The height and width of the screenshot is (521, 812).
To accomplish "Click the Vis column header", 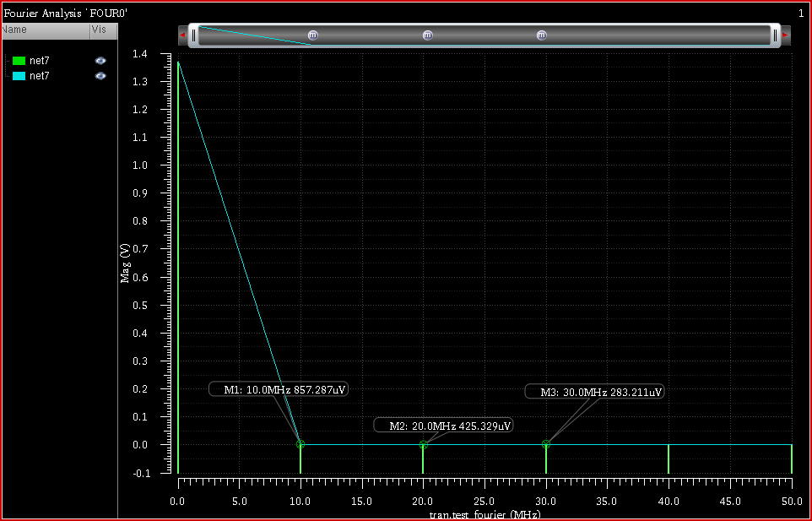I will click(x=104, y=30).
